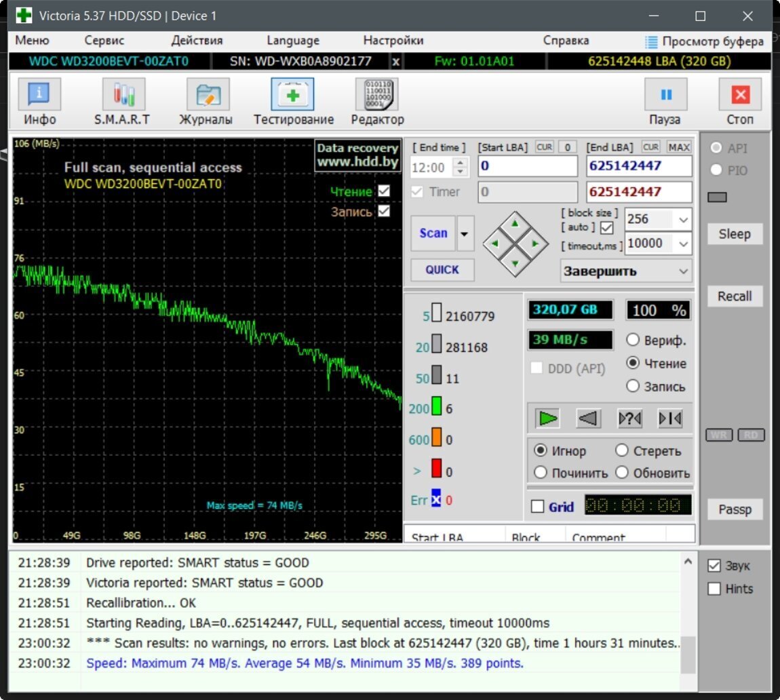Open the Настройки menu
Viewport: 780px width, 700px height.
393,41
